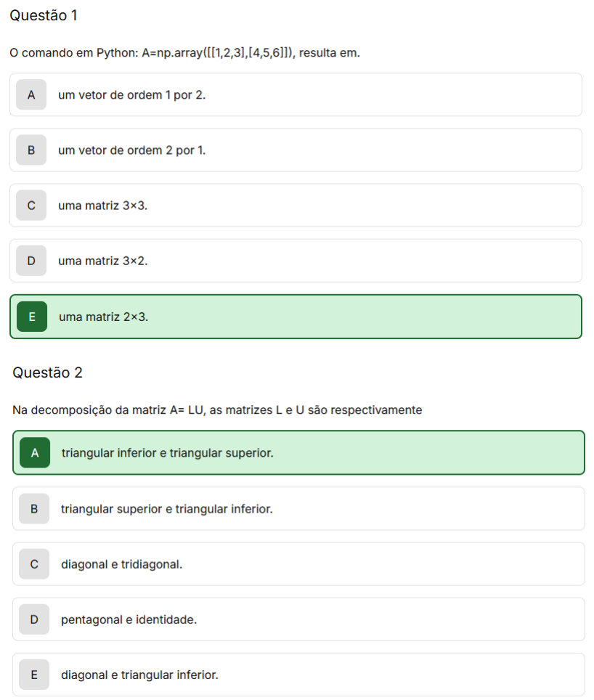594x700 pixels.
Task: Choose 'triangular superior e triangular inferior'
Action: pyautogui.click(x=298, y=508)
